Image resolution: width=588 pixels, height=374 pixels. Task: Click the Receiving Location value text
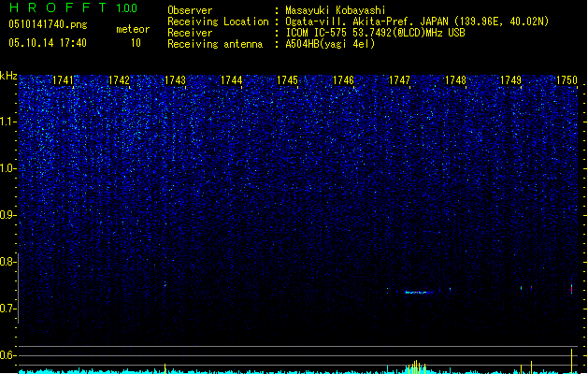(x=417, y=22)
